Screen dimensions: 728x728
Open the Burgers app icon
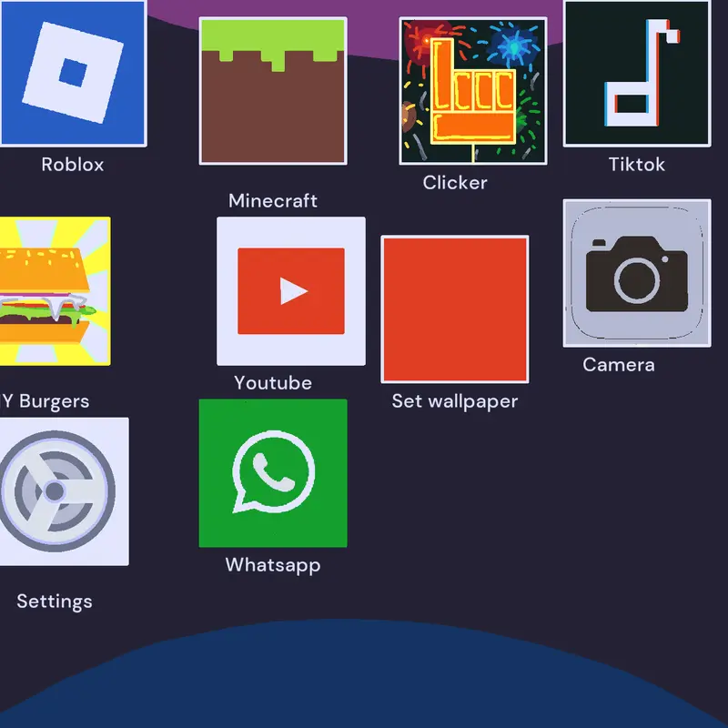55,291
